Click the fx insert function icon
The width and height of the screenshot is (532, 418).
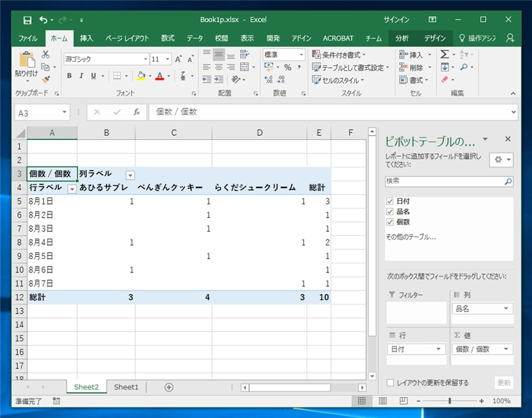[x=136, y=112]
